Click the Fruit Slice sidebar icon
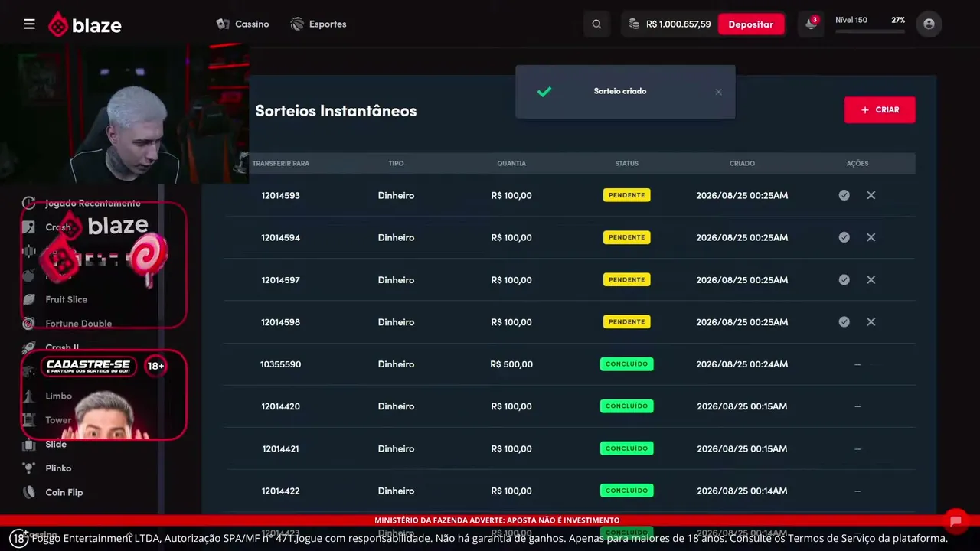 (x=29, y=300)
